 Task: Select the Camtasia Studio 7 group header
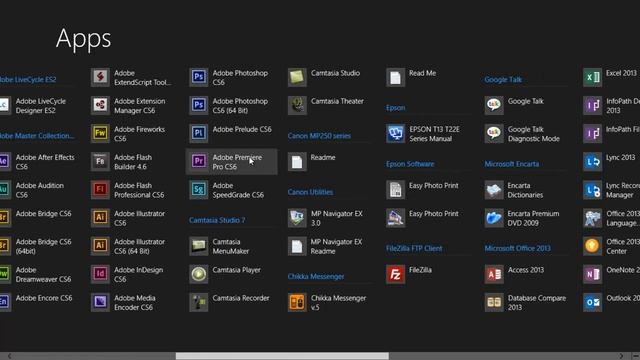pyautogui.click(x=217, y=220)
